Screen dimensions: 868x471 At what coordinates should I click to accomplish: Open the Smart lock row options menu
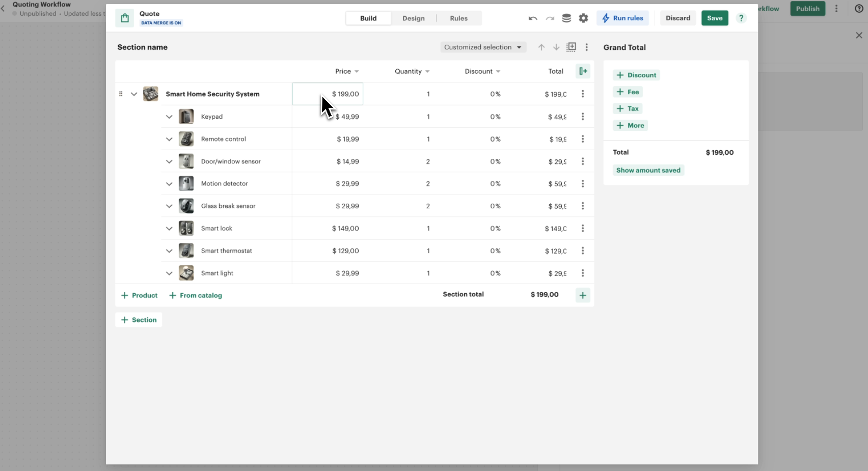[582, 229]
